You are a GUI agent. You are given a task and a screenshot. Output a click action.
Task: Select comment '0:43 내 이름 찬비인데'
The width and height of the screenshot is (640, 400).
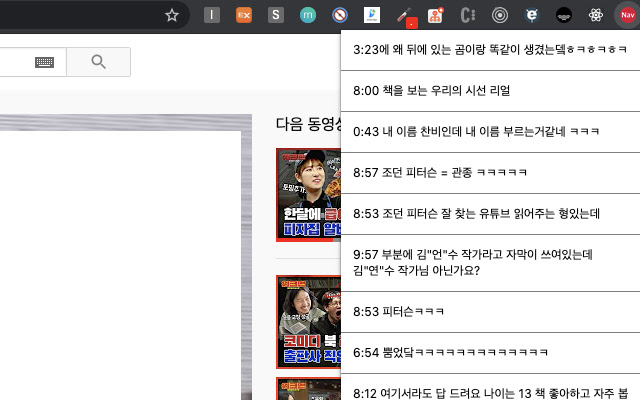[x=490, y=132]
